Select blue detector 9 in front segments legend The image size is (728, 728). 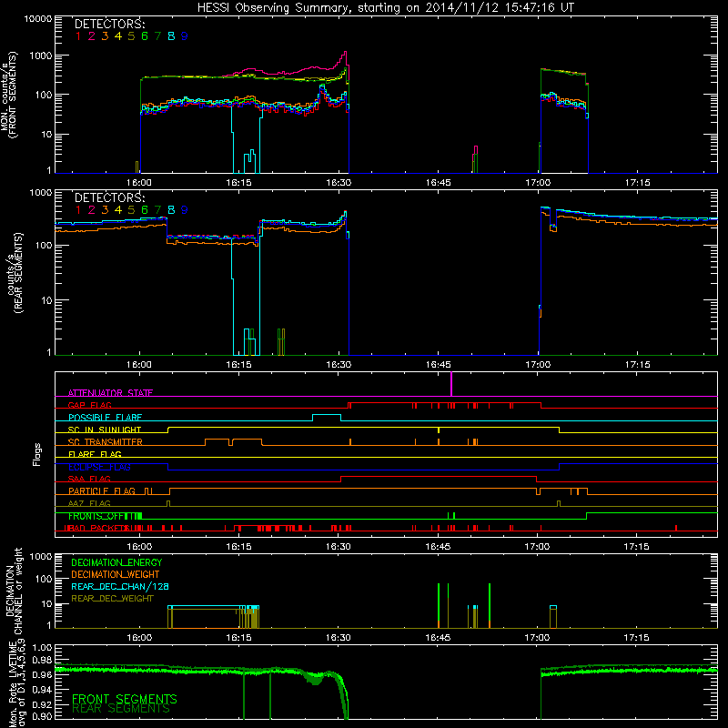pos(185,36)
